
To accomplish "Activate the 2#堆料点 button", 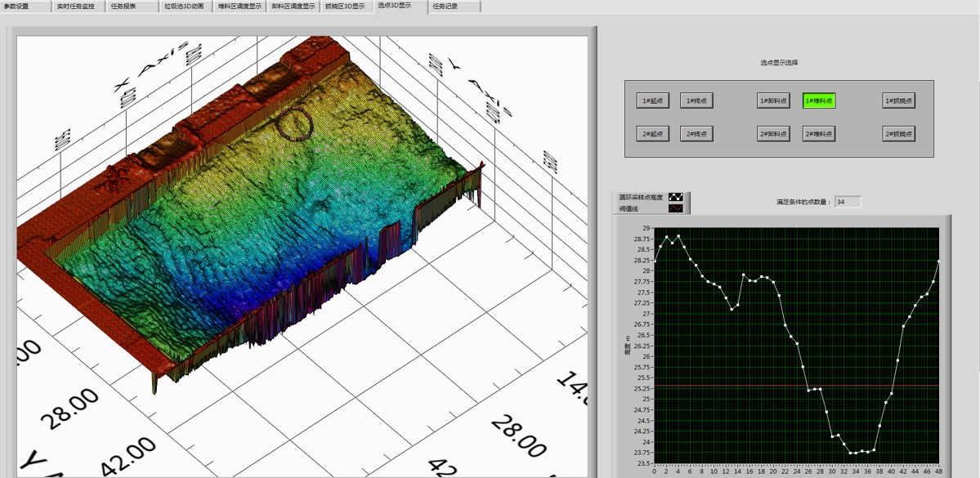I will coord(818,133).
